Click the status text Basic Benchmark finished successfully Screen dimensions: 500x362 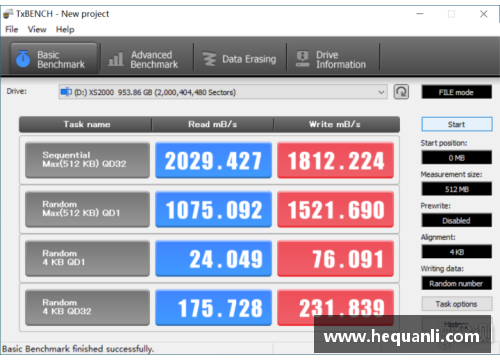click(x=78, y=349)
